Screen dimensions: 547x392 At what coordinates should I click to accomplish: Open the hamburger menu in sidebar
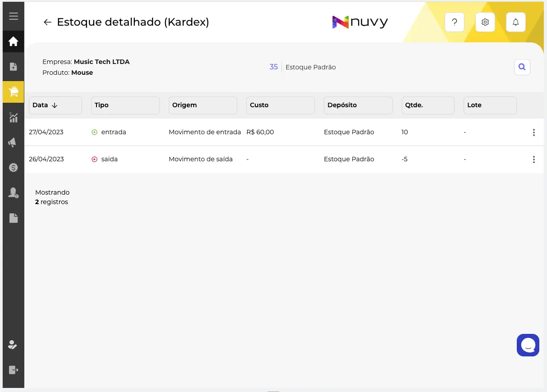[14, 16]
